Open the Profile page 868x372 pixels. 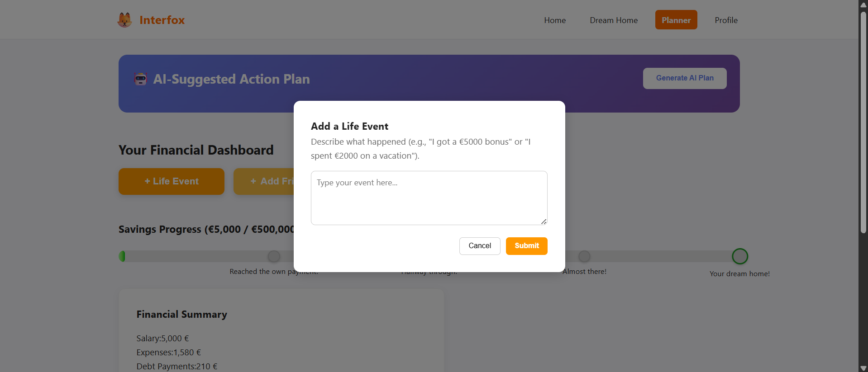pos(726,20)
